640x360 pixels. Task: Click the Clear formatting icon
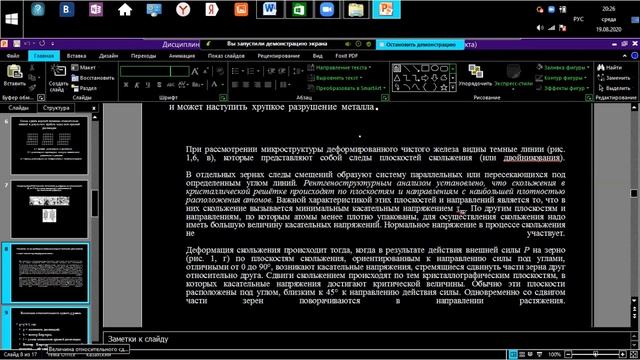coord(220,71)
